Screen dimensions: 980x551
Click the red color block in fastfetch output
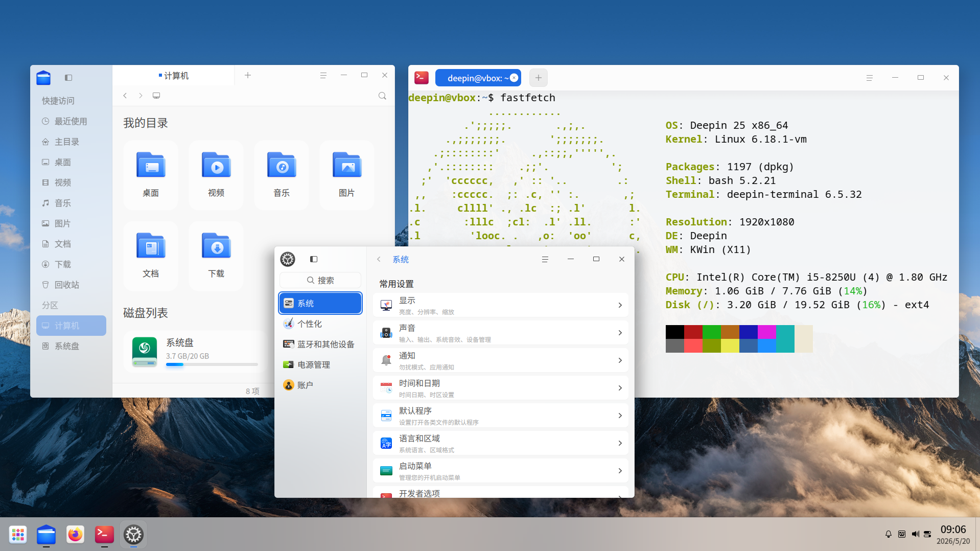[x=693, y=332]
